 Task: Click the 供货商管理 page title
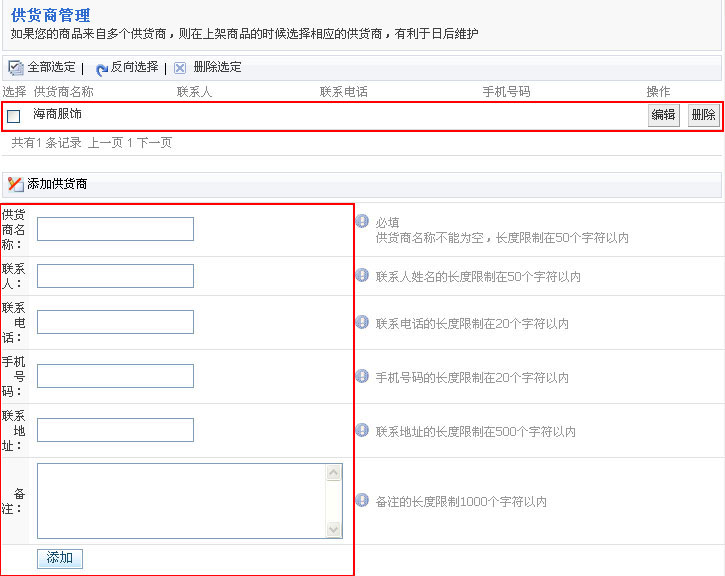(50, 15)
